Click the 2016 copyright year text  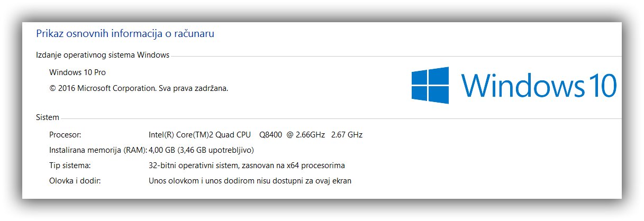(66, 88)
